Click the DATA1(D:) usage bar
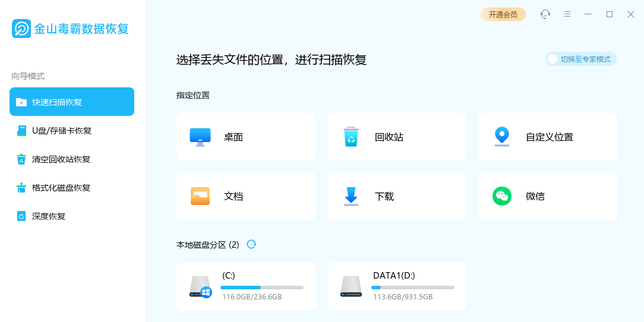Screen dimensions: 644x322 pos(413,288)
